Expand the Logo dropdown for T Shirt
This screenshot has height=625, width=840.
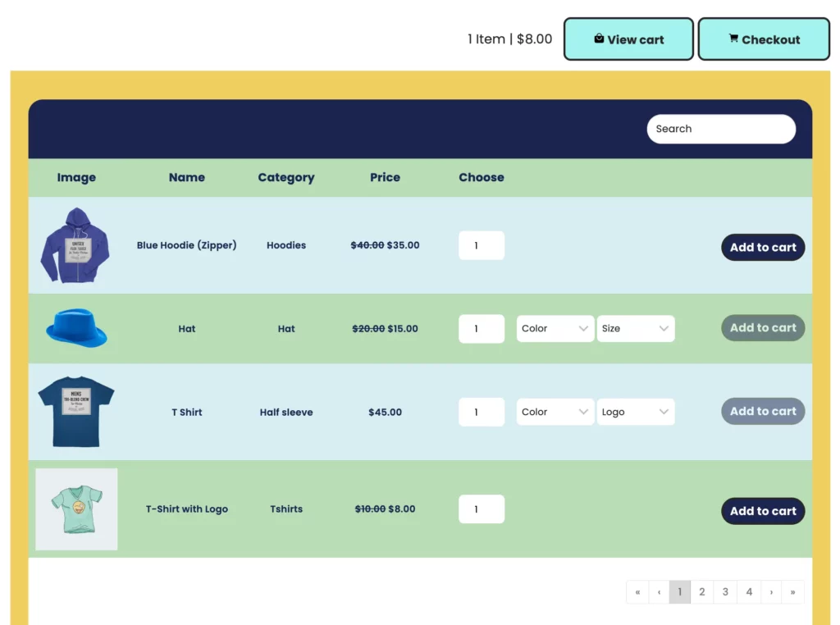(x=636, y=412)
